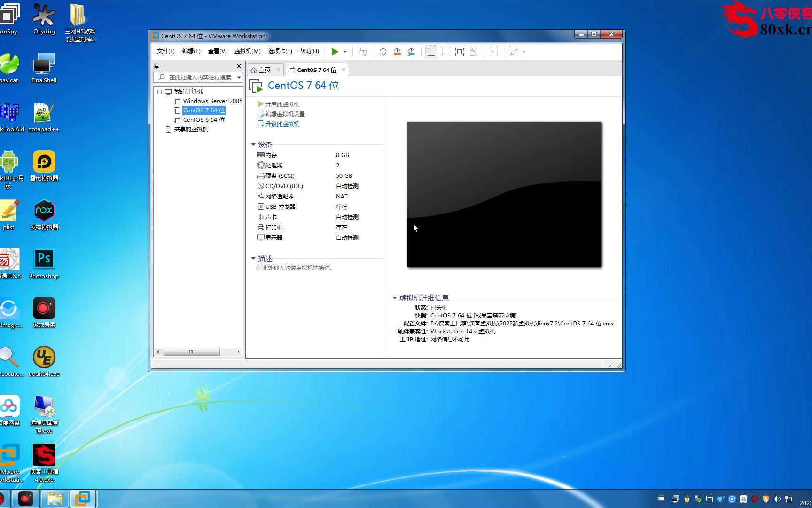The image size is (812, 508).
Task: Collapse the 我的计算机 tree node
Action: pos(159,92)
